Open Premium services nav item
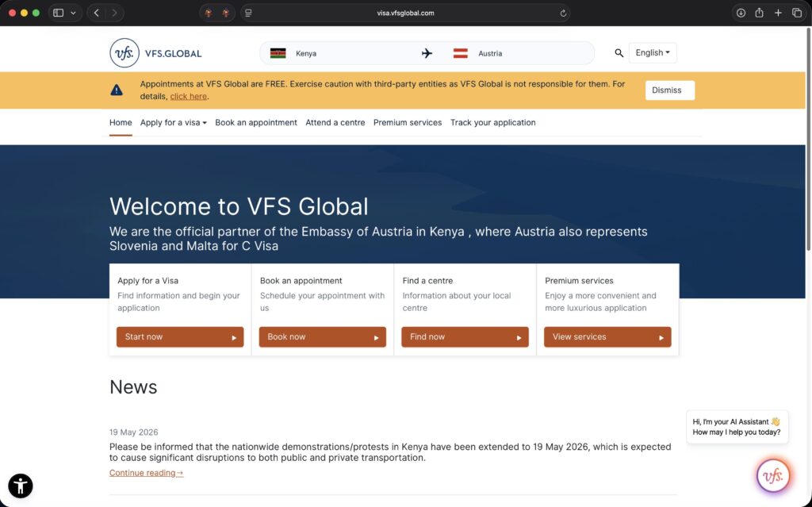The width and height of the screenshot is (812, 507). click(408, 123)
